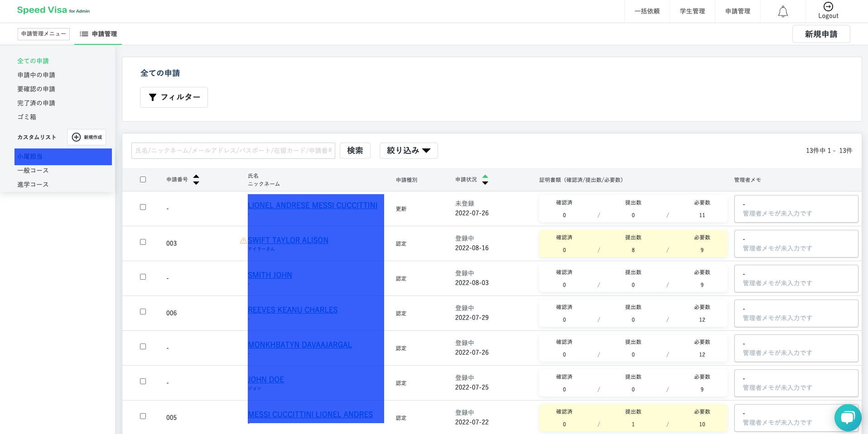Screen dimensions: 868x434
Task: Click the 更新 application type cell
Action: tap(401, 209)
